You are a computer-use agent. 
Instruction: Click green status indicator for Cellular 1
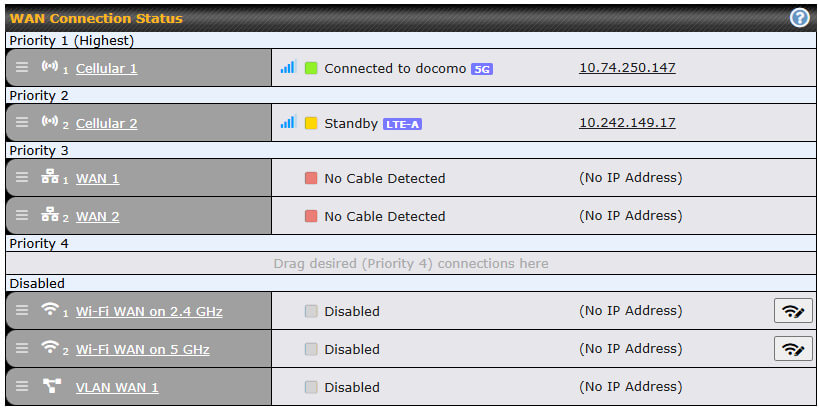coord(311,68)
